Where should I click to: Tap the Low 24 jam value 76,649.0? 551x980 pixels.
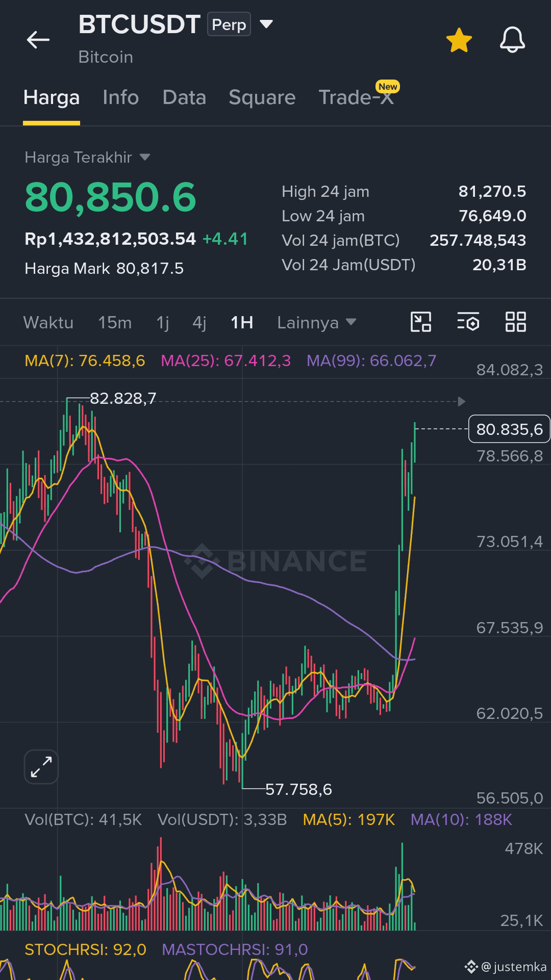[x=492, y=216]
